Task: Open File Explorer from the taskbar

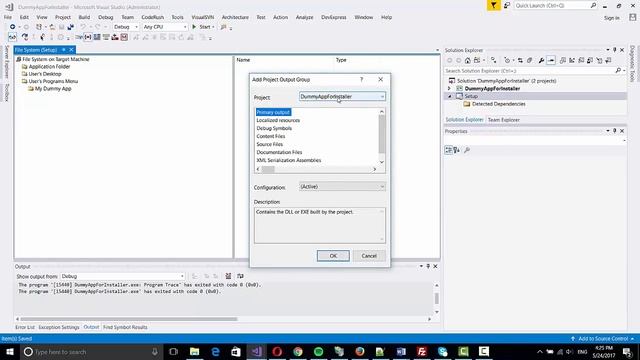Action: tap(195, 351)
